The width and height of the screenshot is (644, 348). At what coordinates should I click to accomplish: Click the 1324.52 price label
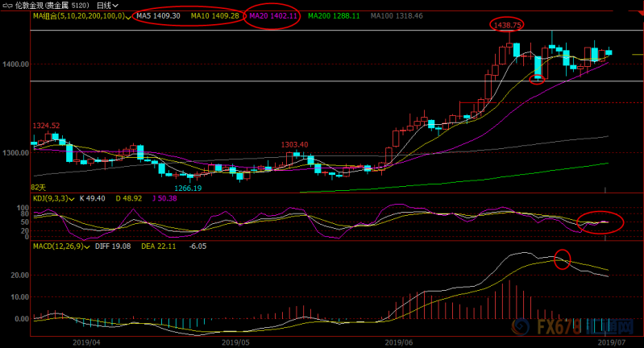tap(46, 126)
